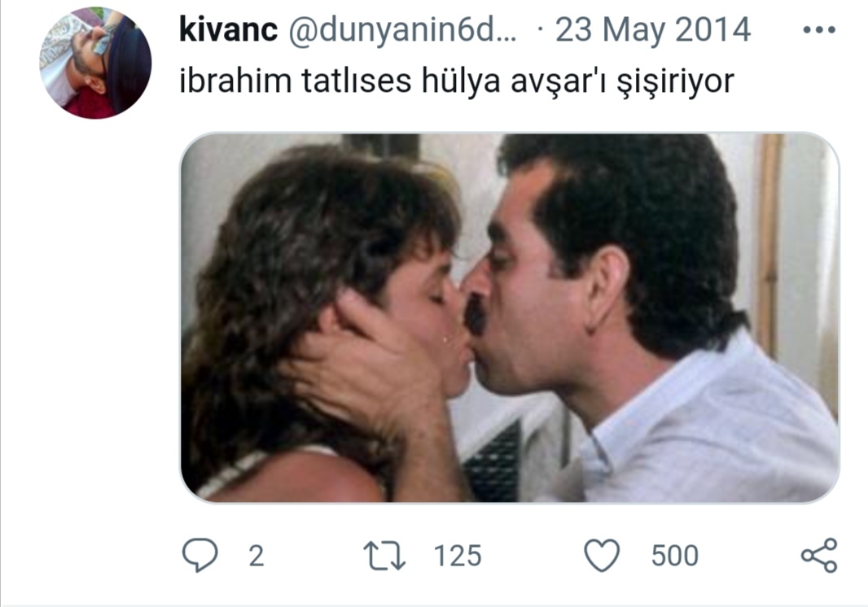Image resolution: width=868 pixels, height=607 pixels.
Task: Open the attached photo in the tweet
Action: [510, 317]
